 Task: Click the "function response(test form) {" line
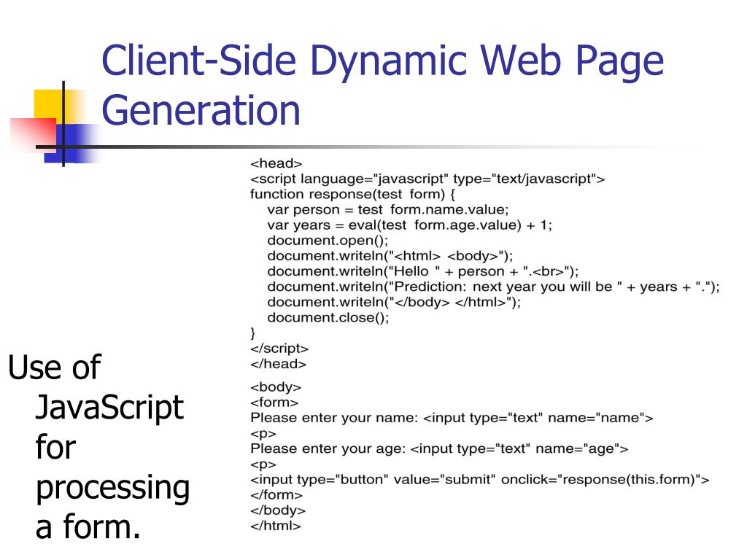pyautogui.click(x=352, y=194)
